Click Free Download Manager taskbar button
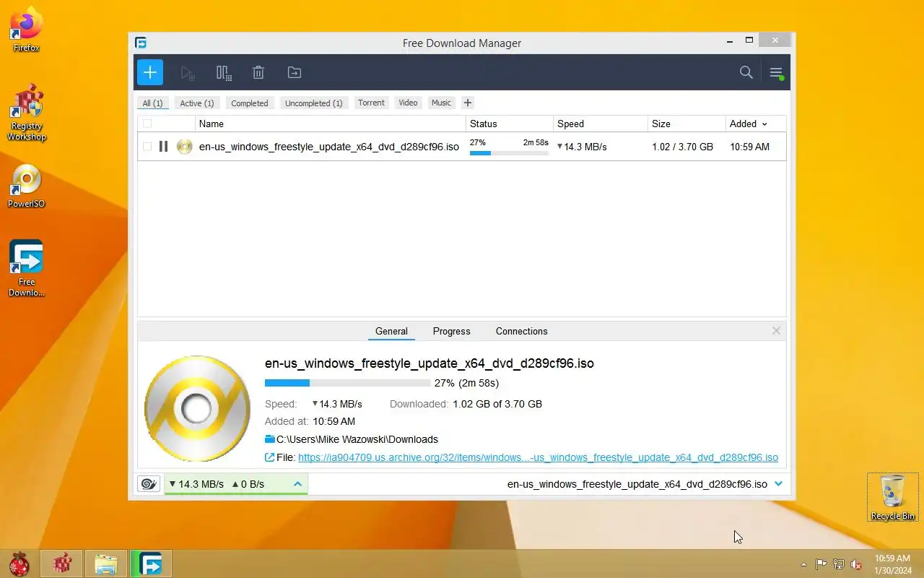 coord(150,564)
